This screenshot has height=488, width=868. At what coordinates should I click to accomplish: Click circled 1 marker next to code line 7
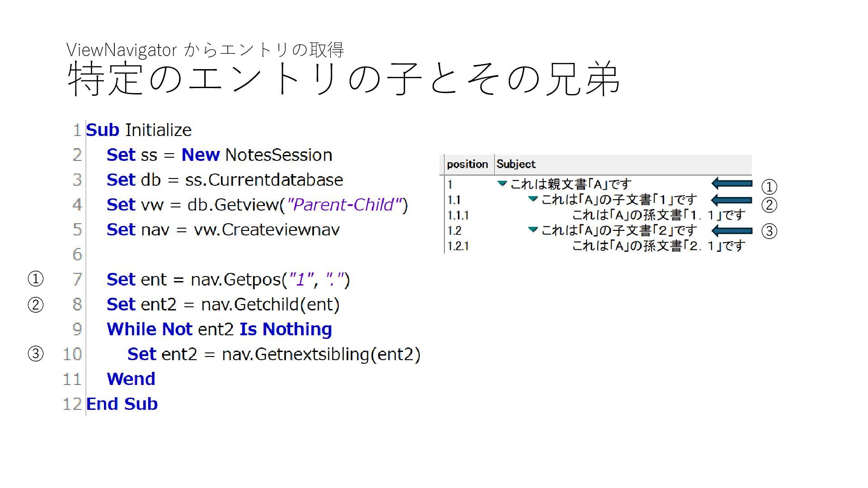point(36,279)
